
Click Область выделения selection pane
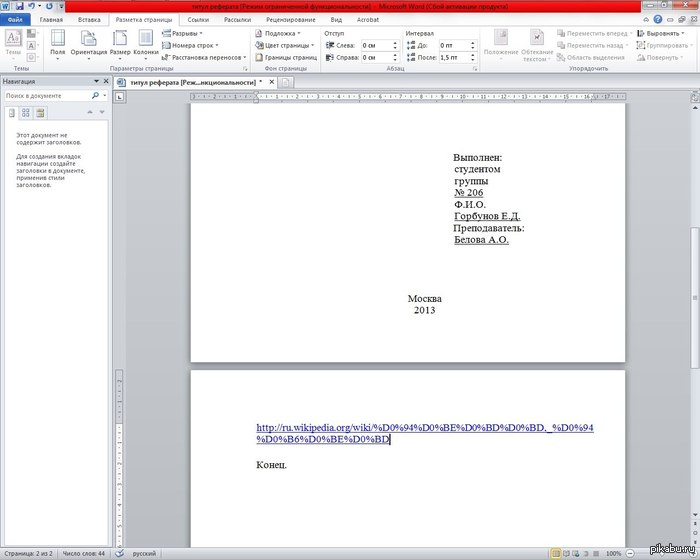pos(591,58)
